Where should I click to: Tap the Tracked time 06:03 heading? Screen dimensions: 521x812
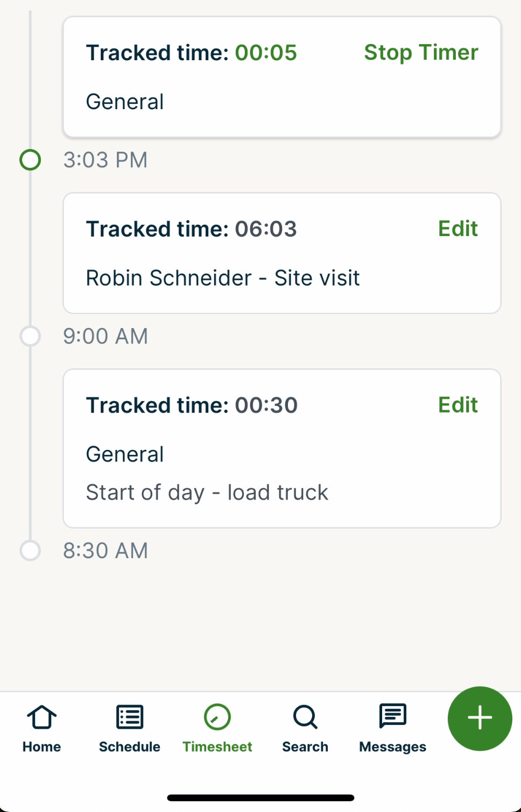[191, 229]
